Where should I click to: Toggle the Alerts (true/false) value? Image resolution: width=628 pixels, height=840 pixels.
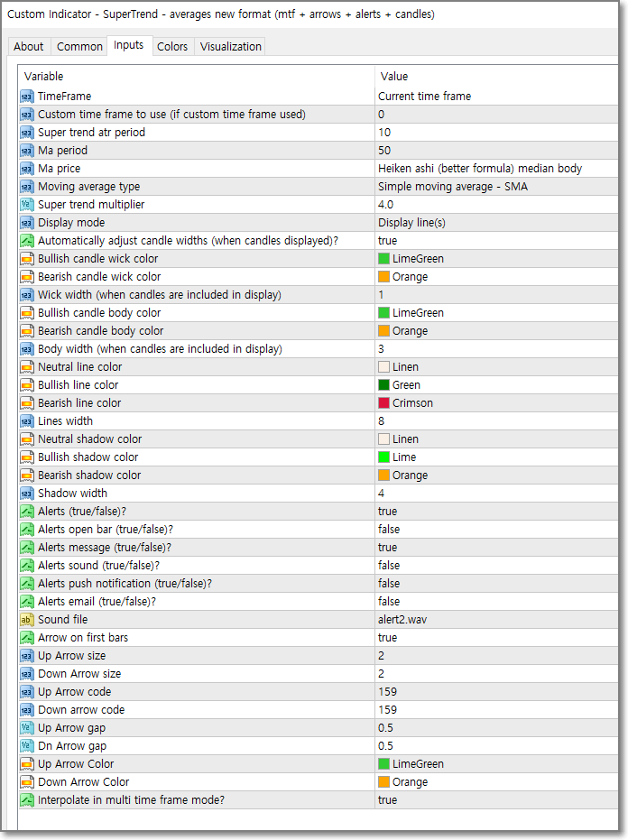point(388,512)
